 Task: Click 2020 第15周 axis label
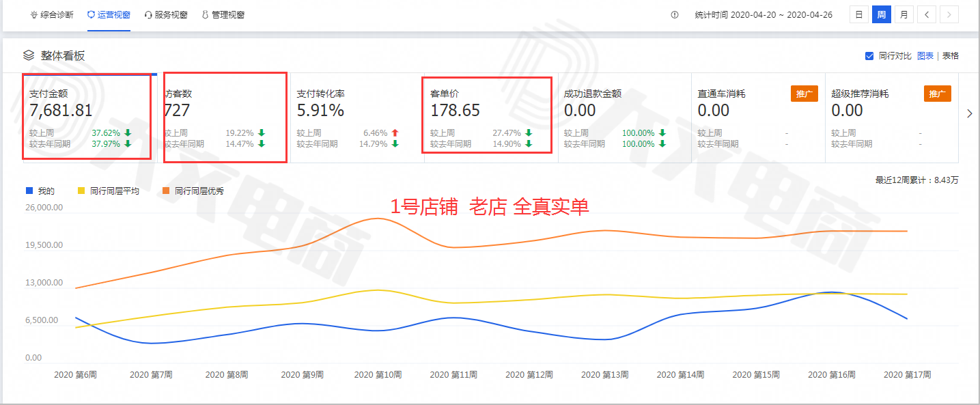coord(756,375)
